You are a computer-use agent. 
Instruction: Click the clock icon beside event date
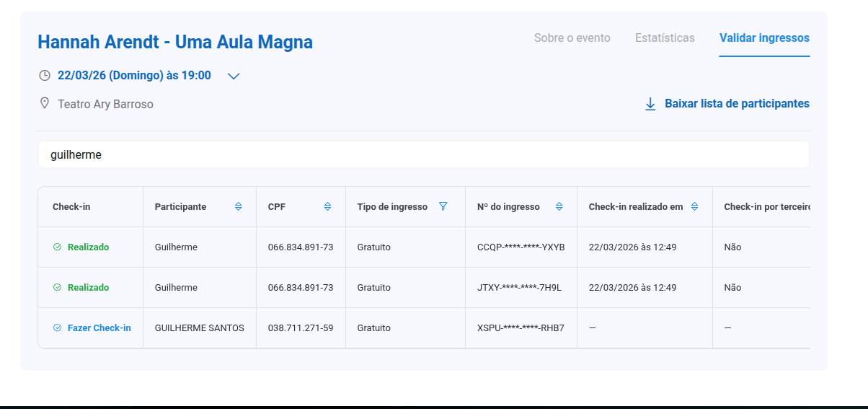tap(45, 76)
